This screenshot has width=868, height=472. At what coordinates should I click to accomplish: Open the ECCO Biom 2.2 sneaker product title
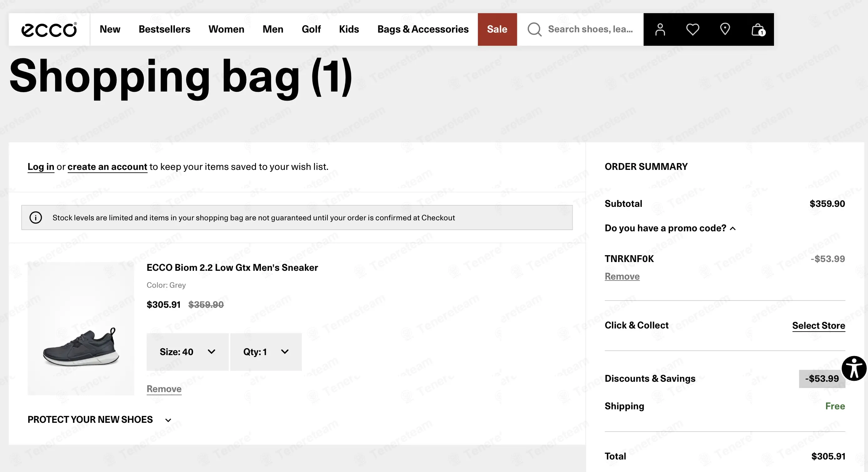click(x=232, y=268)
